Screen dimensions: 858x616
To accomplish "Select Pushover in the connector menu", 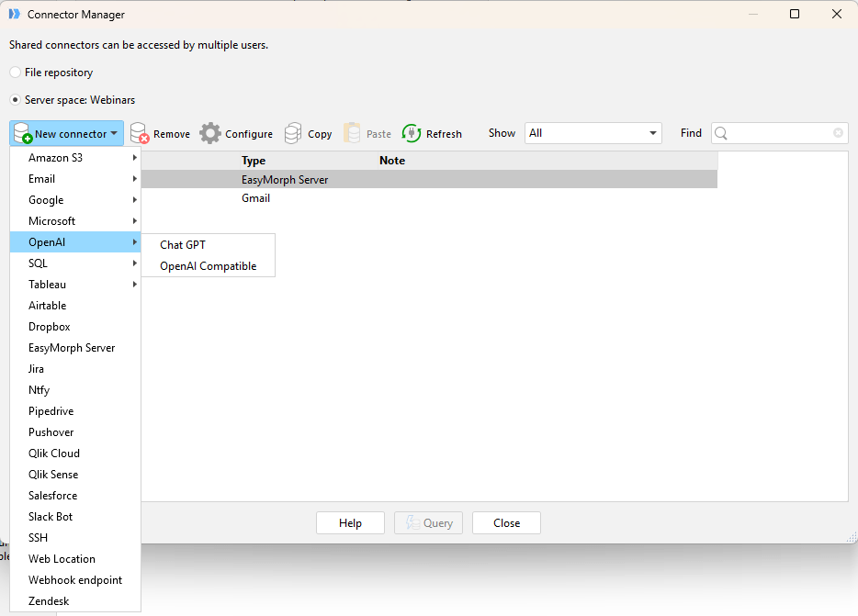I will click(x=75, y=432).
